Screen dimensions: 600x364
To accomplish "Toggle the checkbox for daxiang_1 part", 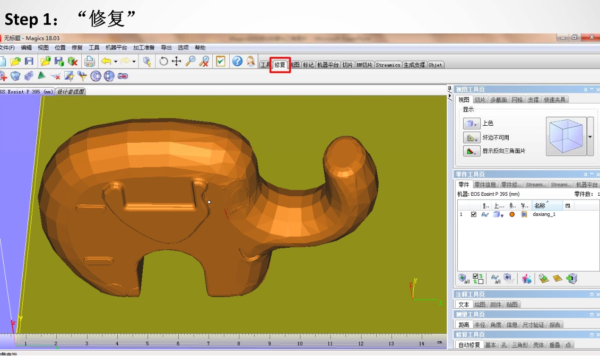I will [x=474, y=214].
